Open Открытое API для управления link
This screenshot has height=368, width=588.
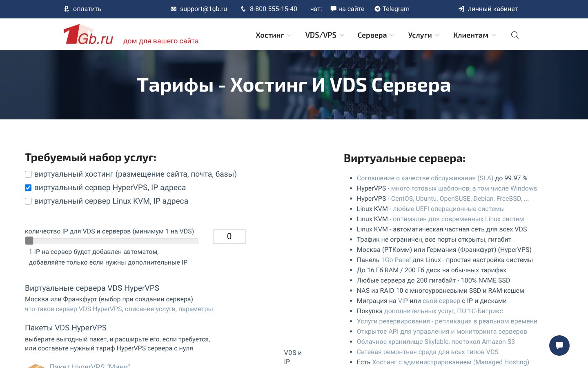(x=442, y=332)
